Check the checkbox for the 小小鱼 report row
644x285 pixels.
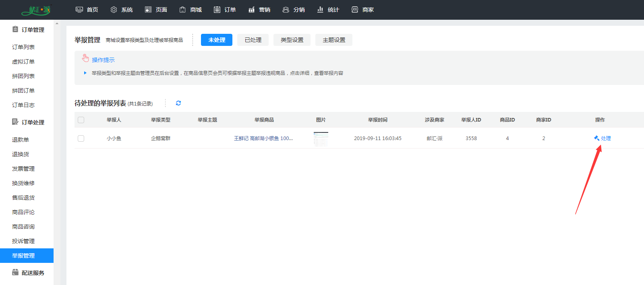click(81, 138)
